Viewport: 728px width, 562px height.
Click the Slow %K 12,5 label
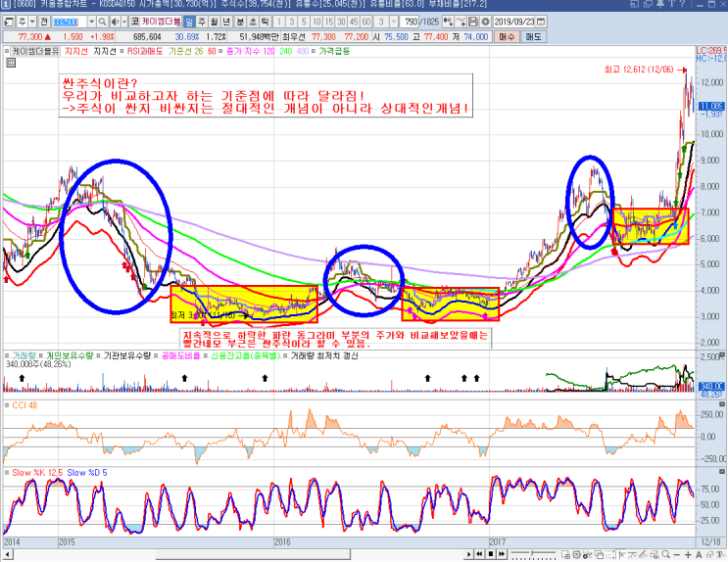point(37,473)
